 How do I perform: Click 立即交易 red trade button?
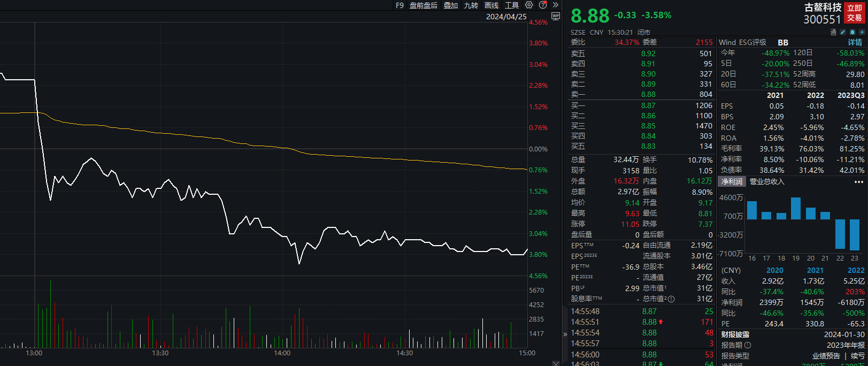coord(854,13)
